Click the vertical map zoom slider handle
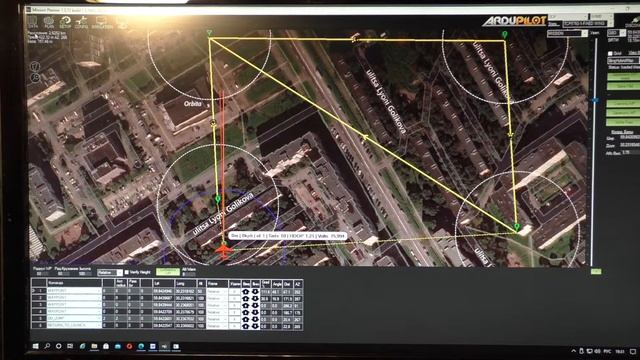This screenshot has height=360, width=640. 595,100
